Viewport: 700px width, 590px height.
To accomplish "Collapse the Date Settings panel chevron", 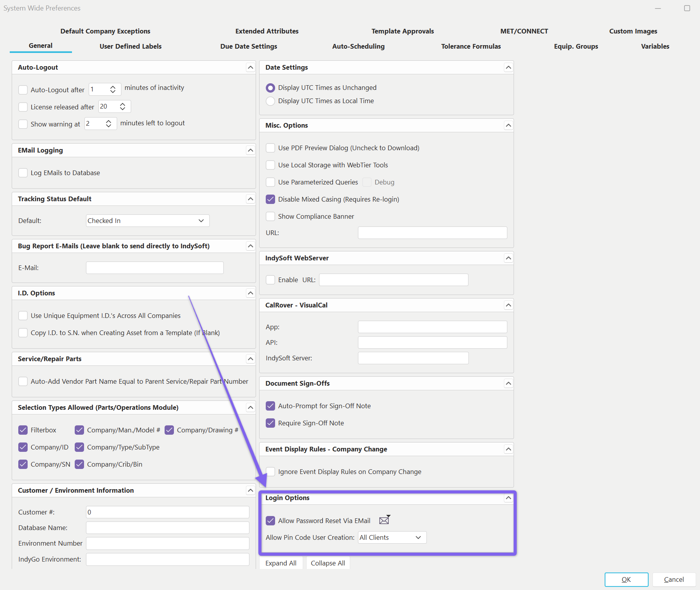I will [508, 67].
